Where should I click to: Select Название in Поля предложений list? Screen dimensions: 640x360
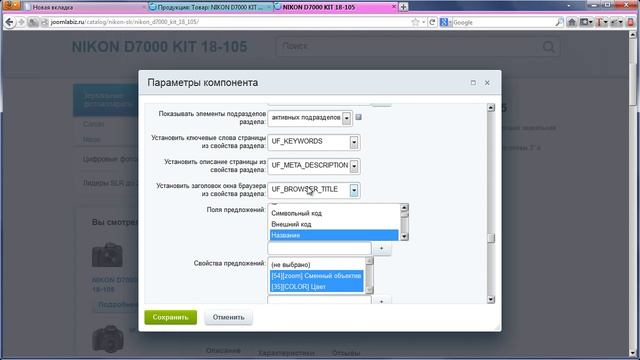click(x=334, y=235)
